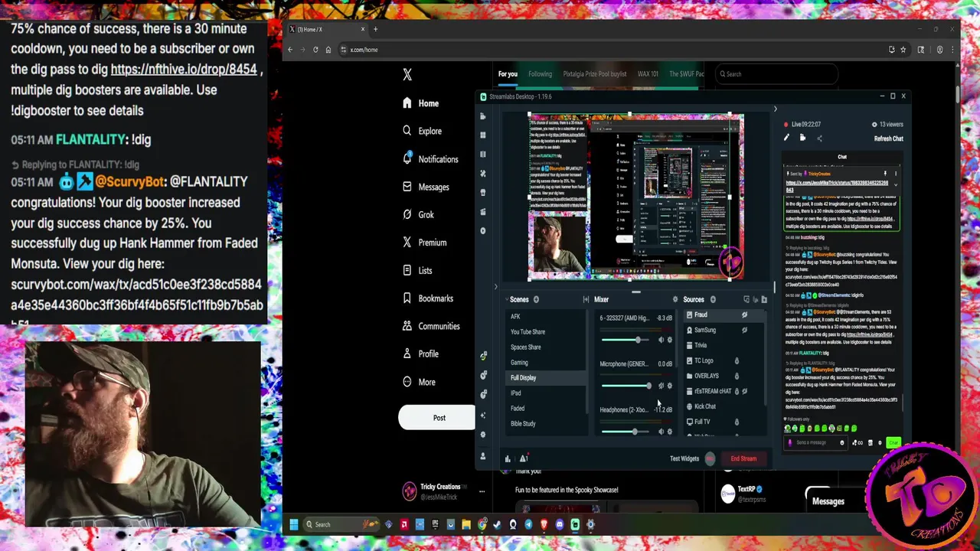Toggle lock on Full TV source

[x=737, y=422]
